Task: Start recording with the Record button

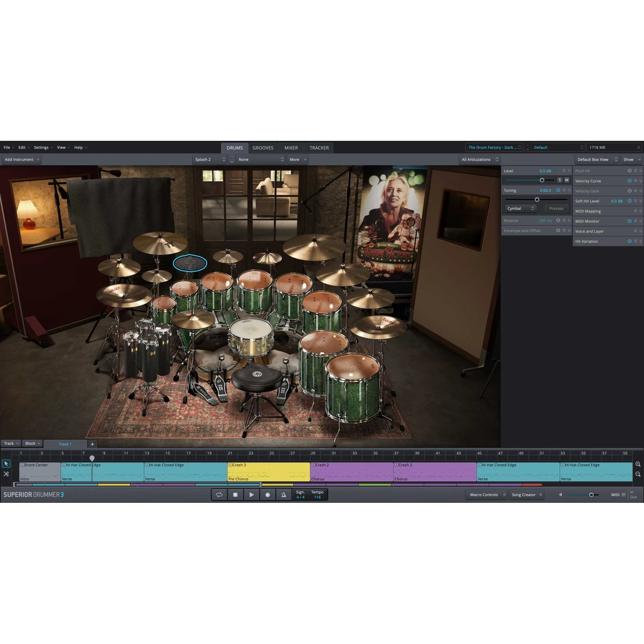Action: point(267,495)
